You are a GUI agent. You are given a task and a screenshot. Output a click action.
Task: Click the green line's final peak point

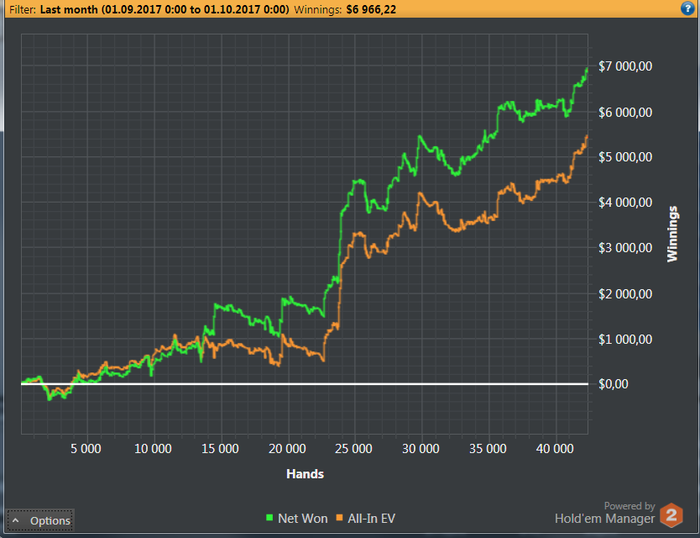click(587, 69)
